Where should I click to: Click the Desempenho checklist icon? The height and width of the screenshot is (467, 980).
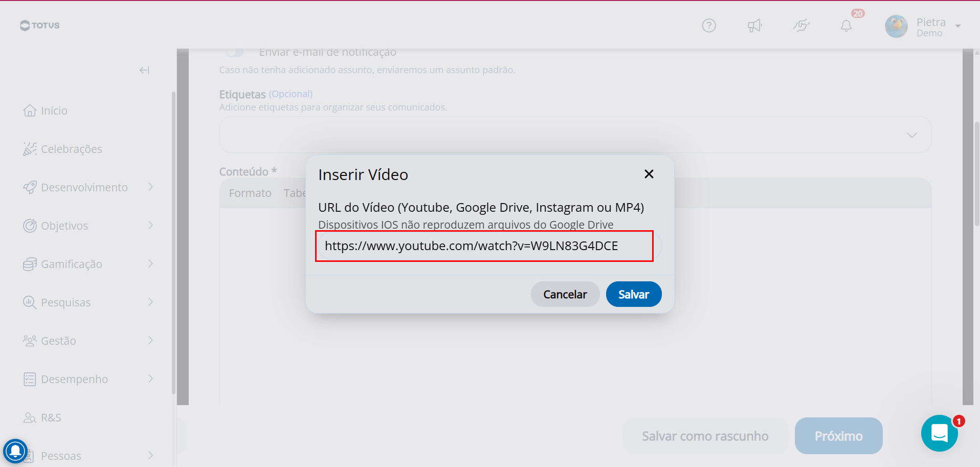tap(30, 379)
